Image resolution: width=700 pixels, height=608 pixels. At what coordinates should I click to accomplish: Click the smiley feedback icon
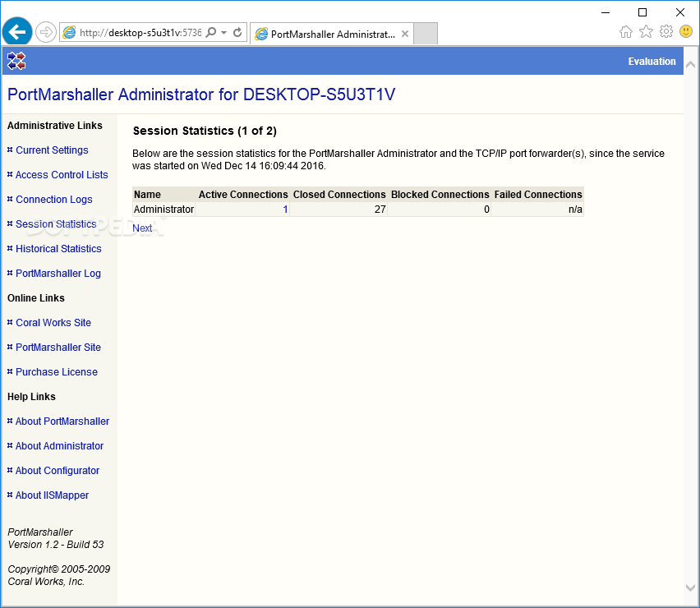point(686,31)
